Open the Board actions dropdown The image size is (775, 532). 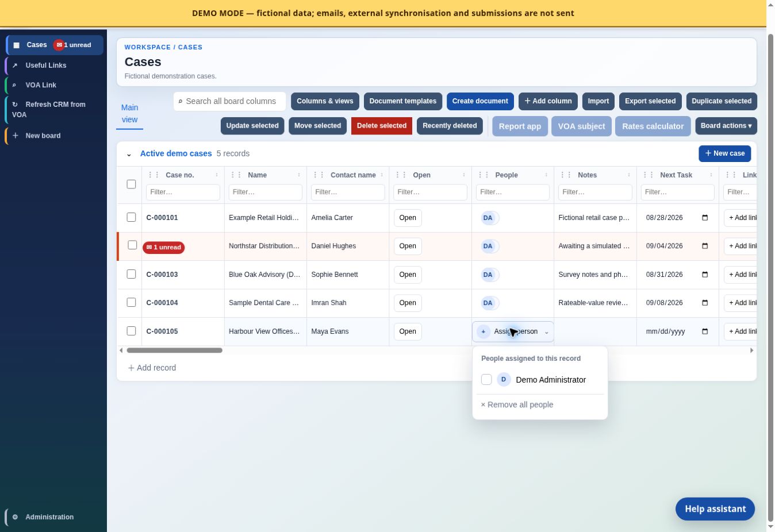(726, 126)
